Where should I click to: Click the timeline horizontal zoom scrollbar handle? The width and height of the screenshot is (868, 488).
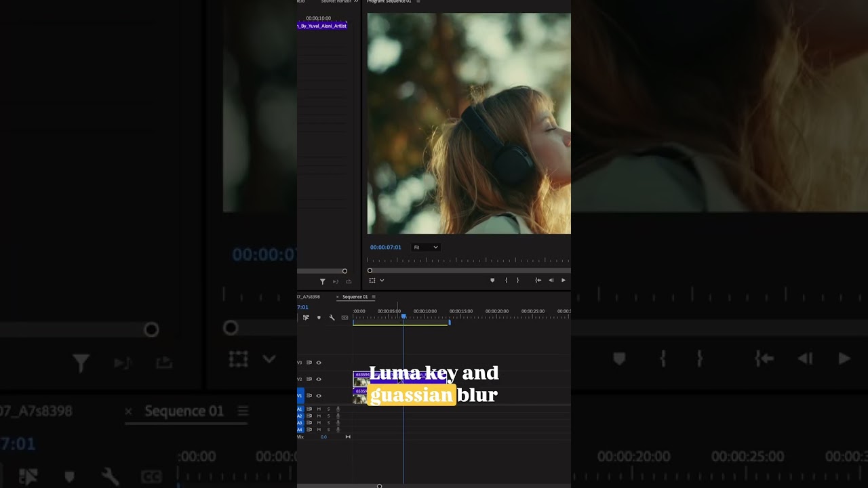[379, 486]
